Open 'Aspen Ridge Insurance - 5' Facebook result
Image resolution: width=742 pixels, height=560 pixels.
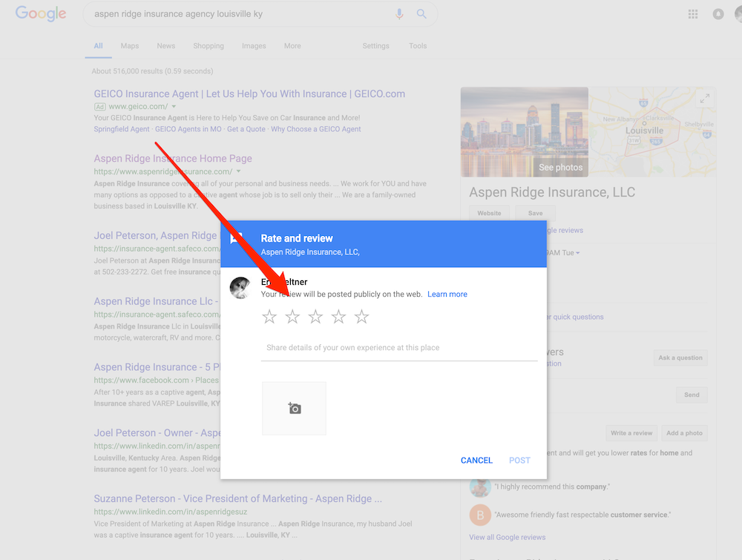[x=157, y=367]
